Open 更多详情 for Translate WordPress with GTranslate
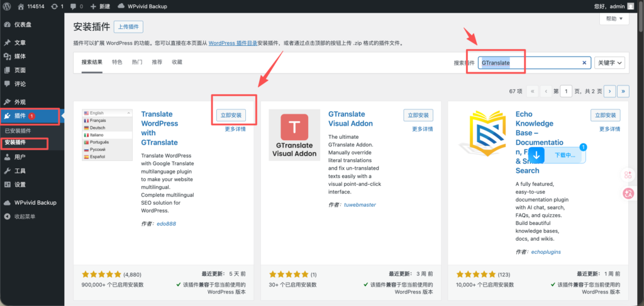Viewport: 644px width, 306px height. 235,129
